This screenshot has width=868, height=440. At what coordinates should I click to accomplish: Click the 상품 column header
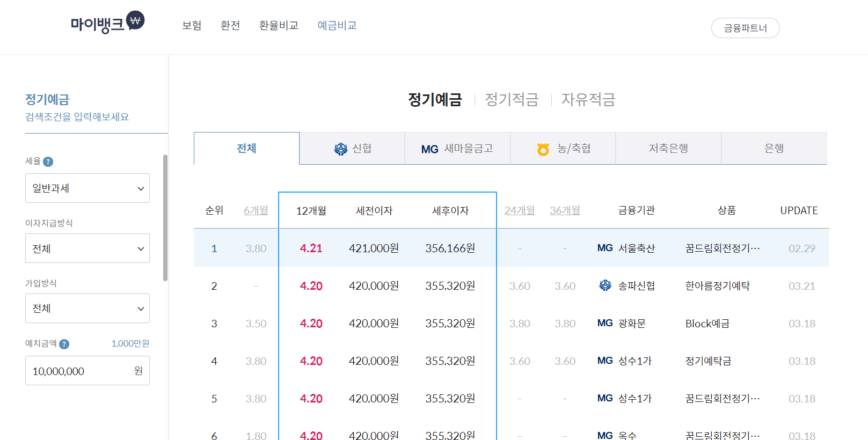click(x=727, y=210)
